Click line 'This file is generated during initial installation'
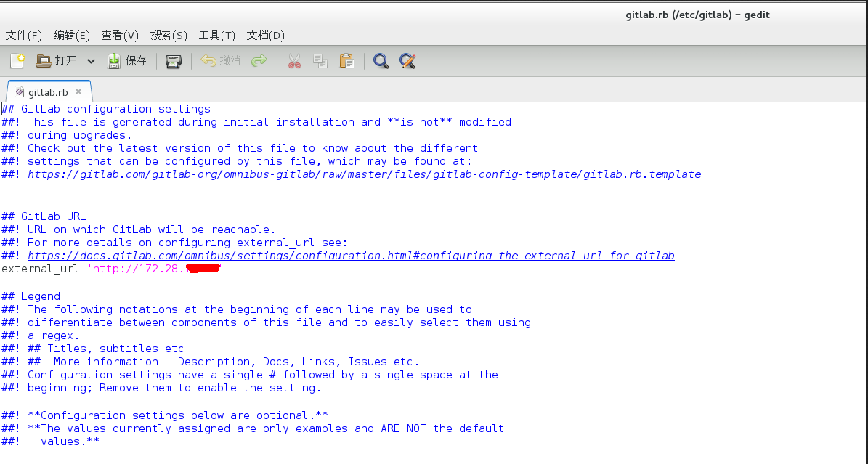This screenshot has width=868, height=464. [x=256, y=123]
